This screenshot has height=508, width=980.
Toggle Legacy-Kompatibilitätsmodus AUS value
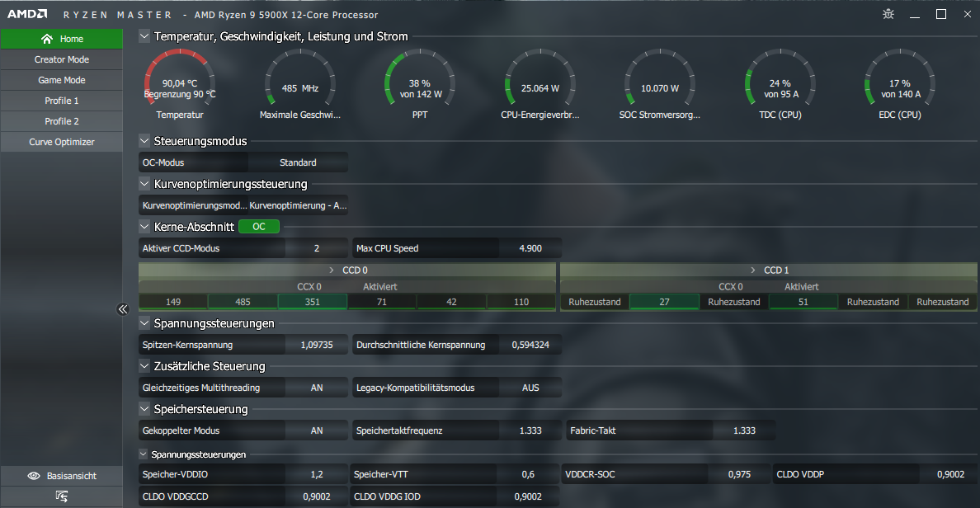click(x=530, y=388)
